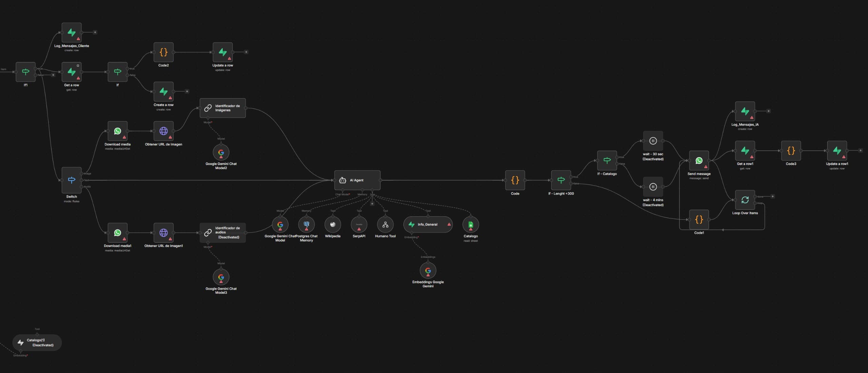868x373 pixels.
Task: Select the Embeddings Google Gemini node
Action: pos(428,270)
